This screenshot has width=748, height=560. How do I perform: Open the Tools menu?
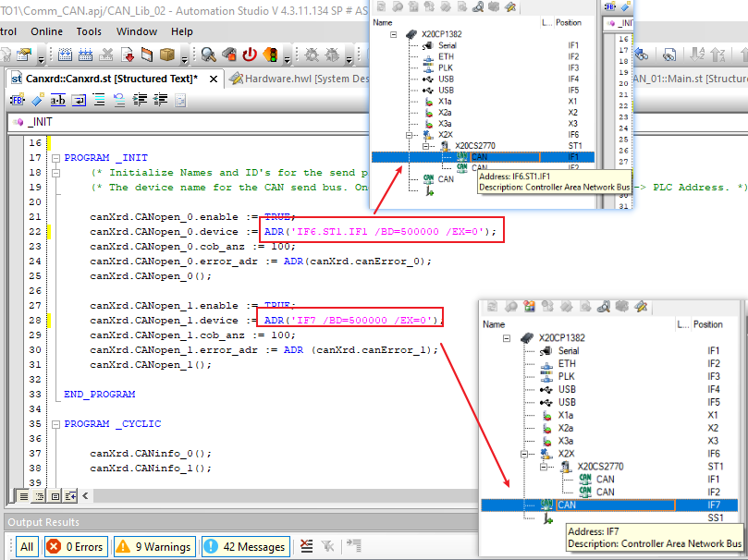click(89, 31)
